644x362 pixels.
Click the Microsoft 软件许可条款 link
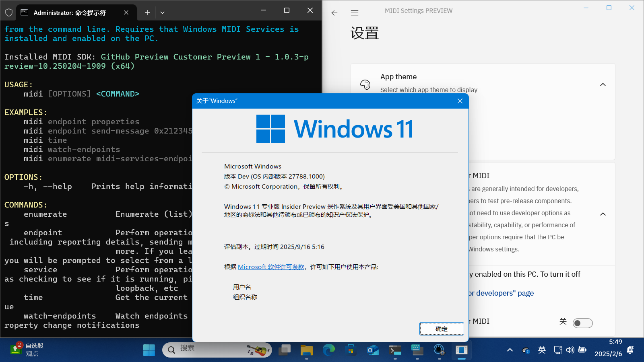point(271,267)
